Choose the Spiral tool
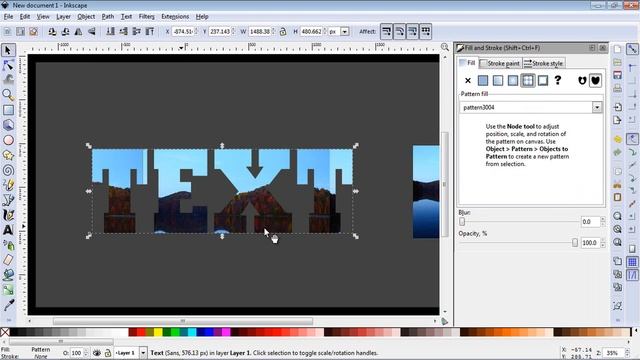 (x=8, y=170)
